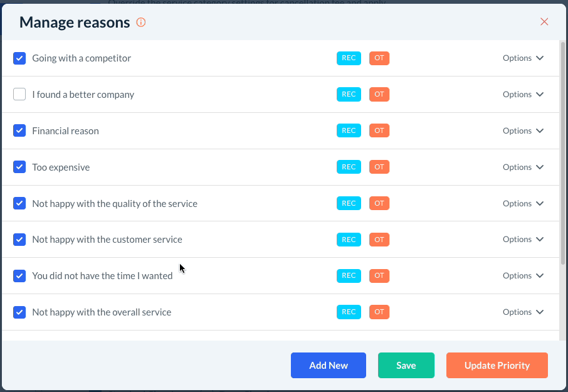Click OT badge for Not happy with overall service
Screen dimensions: 568x392
[x=379, y=312]
